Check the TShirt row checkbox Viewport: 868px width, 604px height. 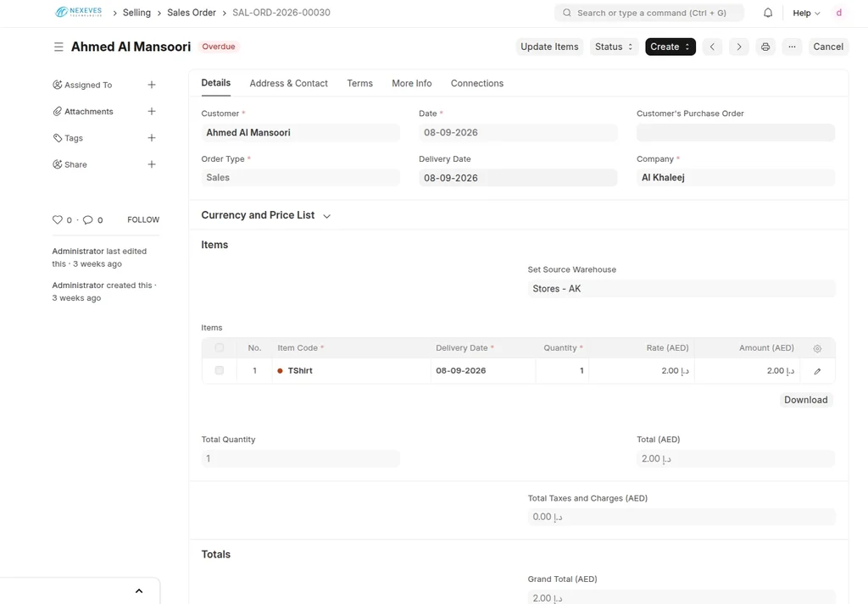pyautogui.click(x=220, y=370)
